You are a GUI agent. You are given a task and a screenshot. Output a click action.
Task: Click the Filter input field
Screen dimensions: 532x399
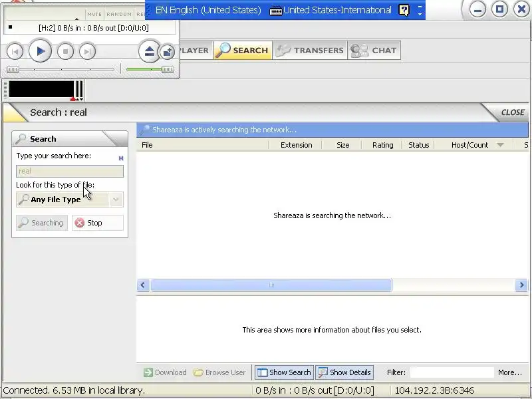[x=452, y=372]
